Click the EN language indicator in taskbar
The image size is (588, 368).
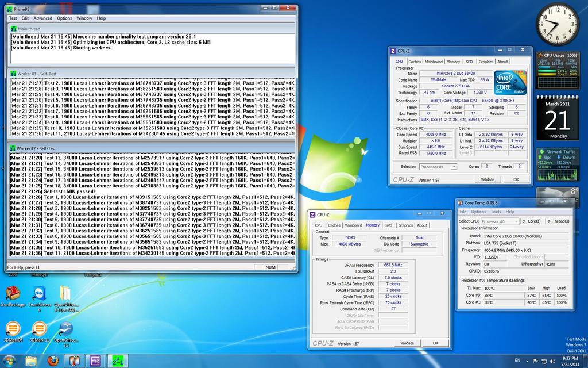coord(517,361)
